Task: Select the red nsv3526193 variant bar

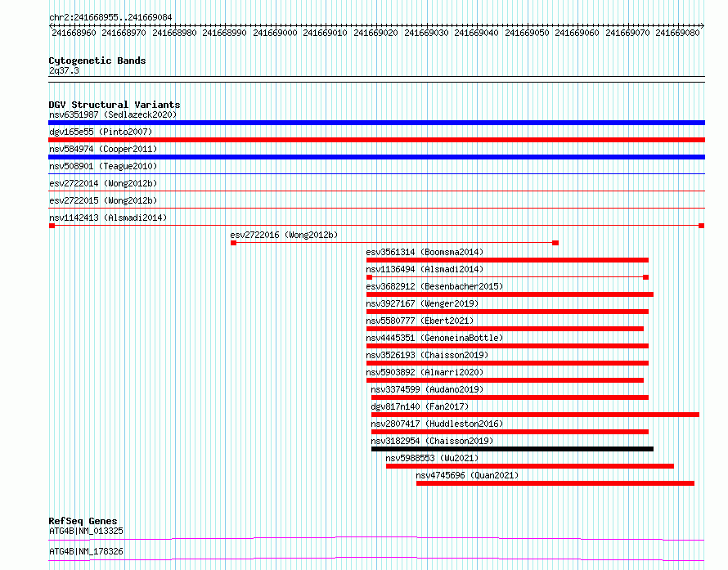Action: pos(507,363)
